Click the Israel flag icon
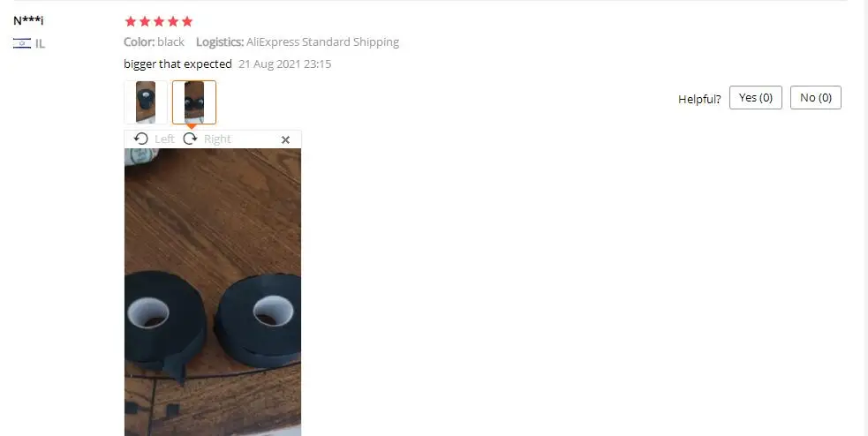 pos(22,43)
